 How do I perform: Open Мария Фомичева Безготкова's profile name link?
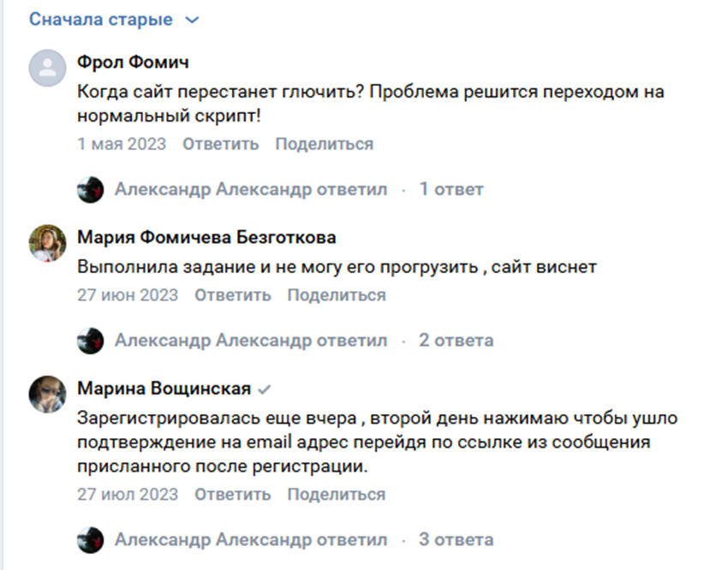click(x=206, y=237)
